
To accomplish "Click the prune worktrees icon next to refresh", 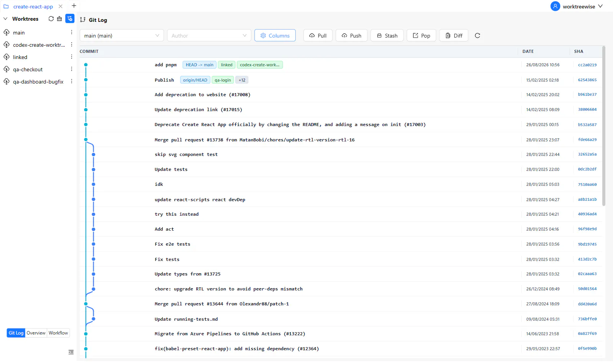I will tap(59, 19).
